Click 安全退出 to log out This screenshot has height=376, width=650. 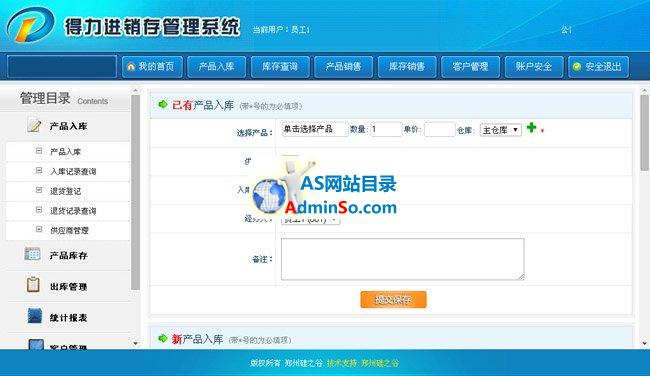[x=598, y=67]
